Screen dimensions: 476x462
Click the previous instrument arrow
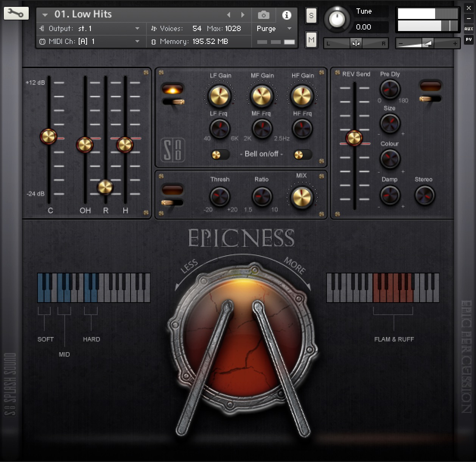(229, 14)
